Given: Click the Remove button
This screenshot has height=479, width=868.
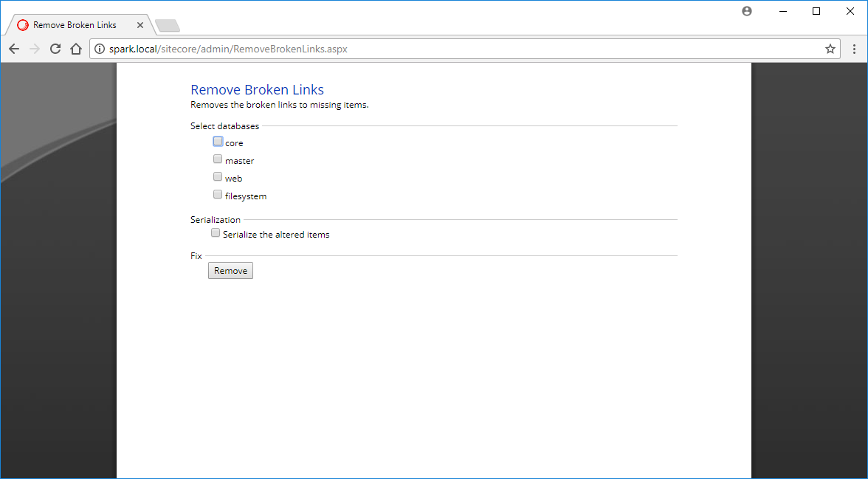Looking at the screenshot, I should (230, 271).
